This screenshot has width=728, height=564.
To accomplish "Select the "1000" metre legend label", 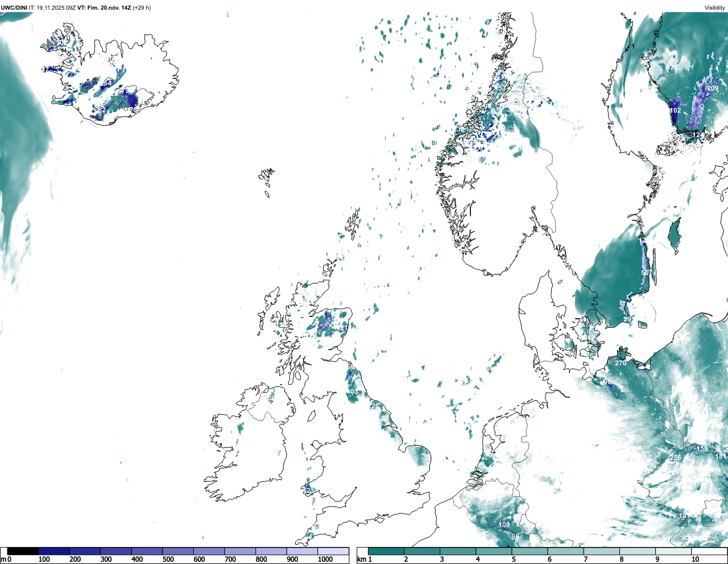I will (325, 559).
